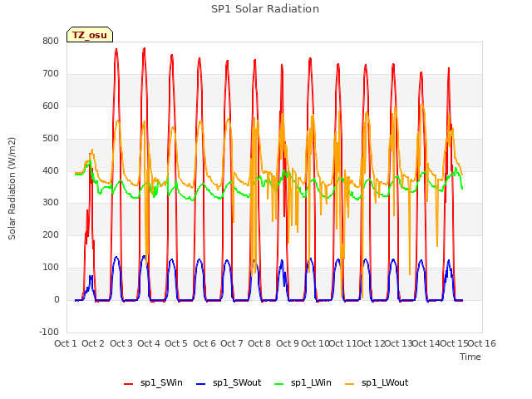
Task: Click the 500 y-axis tick label
Action: pyautogui.click(x=51, y=139)
